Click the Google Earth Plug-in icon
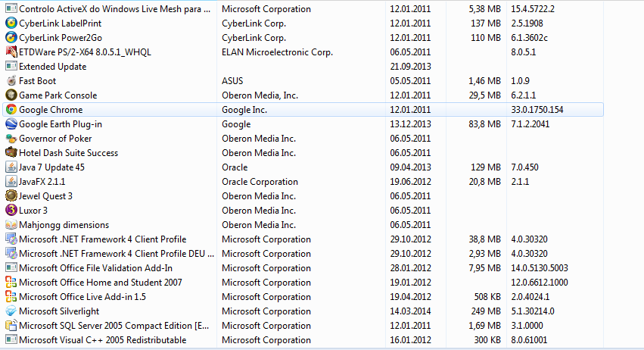The height and width of the screenshot is (350, 644). [11, 124]
